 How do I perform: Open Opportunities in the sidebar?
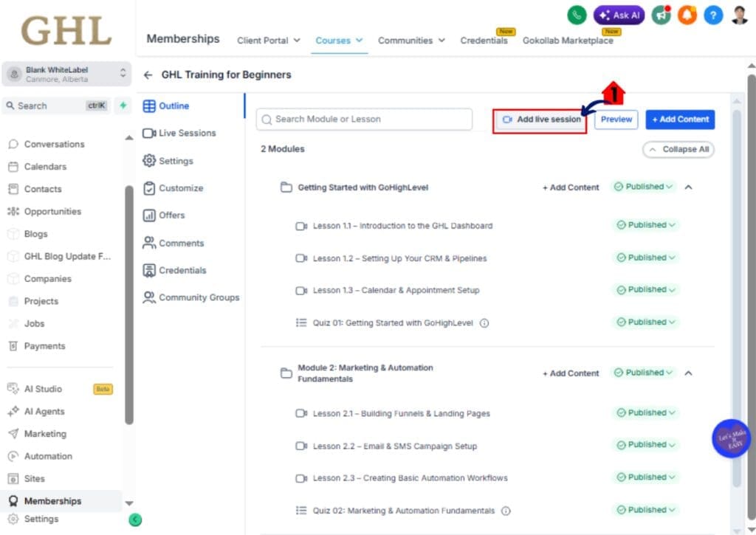52,212
